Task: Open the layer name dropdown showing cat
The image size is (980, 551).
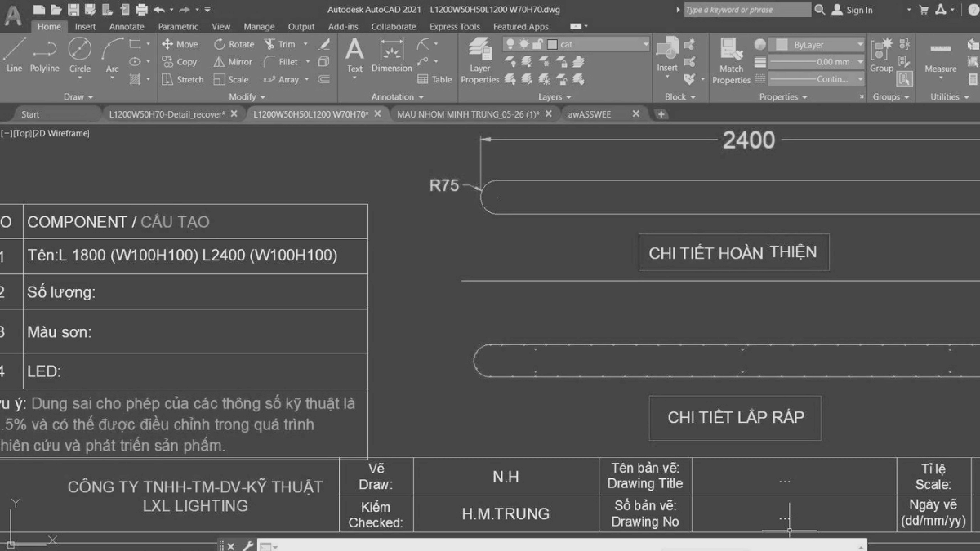Action: 577,44
